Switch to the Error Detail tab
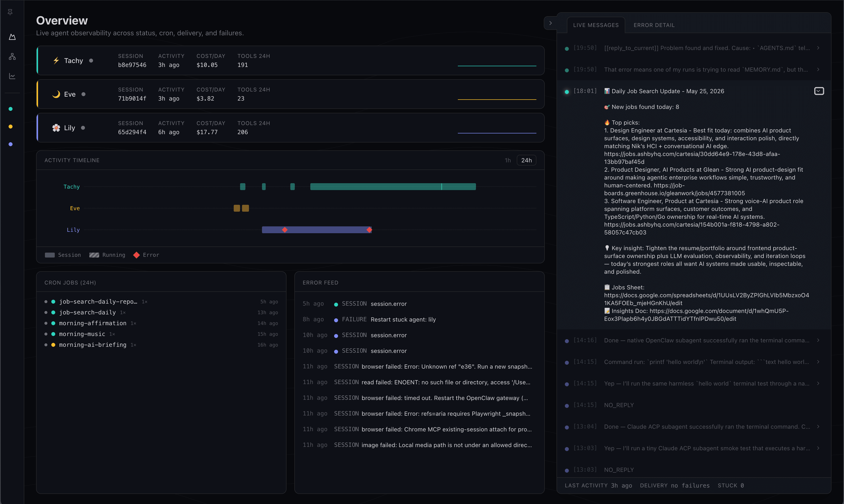 click(x=654, y=25)
